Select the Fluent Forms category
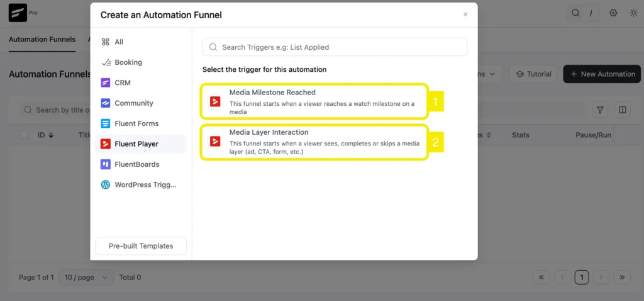This screenshot has height=301, width=644. click(140, 123)
